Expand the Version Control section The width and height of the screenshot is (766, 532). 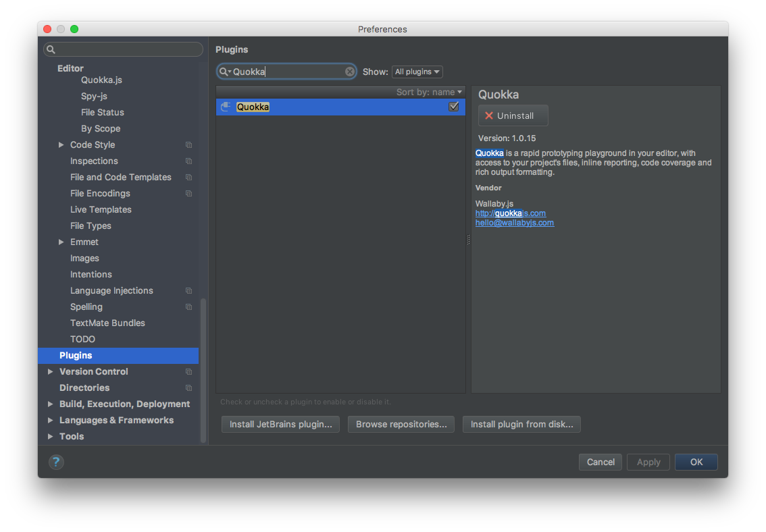[x=50, y=371]
